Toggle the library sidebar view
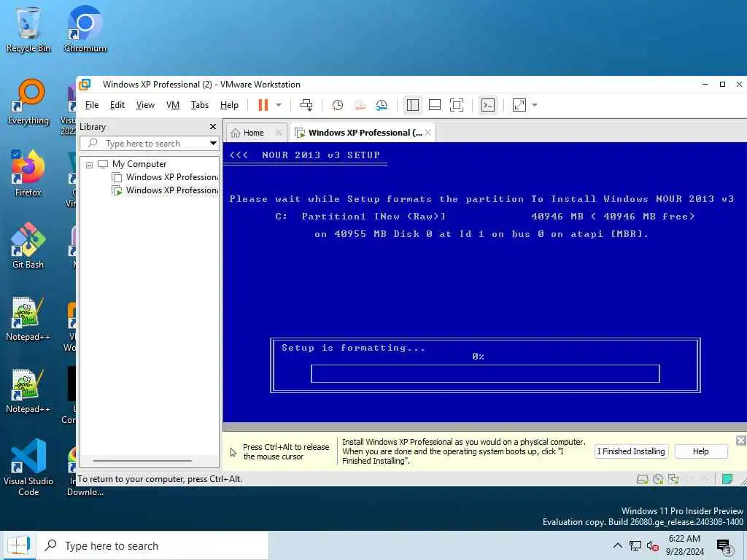Image resolution: width=747 pixels, height=560 pixels. tap(413, 105)
